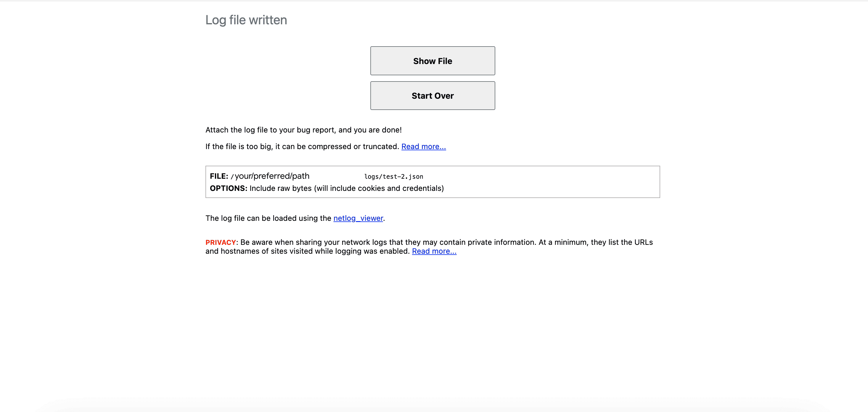Click the Start Over button
This screenshot has height=412, width=868.
433,95
